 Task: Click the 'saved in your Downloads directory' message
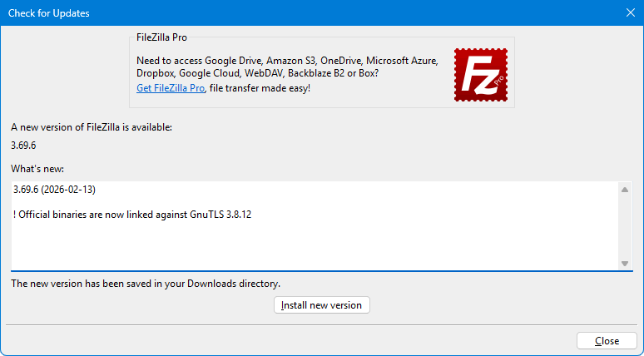pyautogui.click(x=146, y=284)
